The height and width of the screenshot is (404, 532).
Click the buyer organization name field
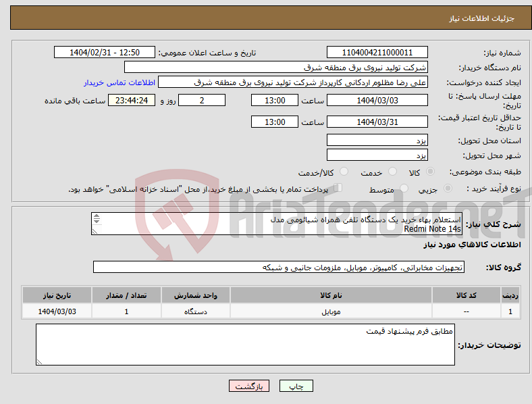click(x=276, y=67)
